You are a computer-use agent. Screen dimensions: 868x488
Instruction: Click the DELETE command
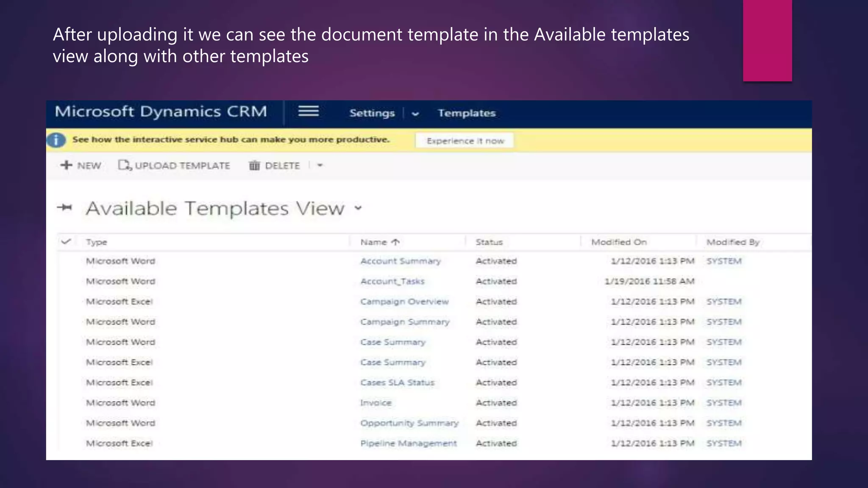(x=274, y=165)
